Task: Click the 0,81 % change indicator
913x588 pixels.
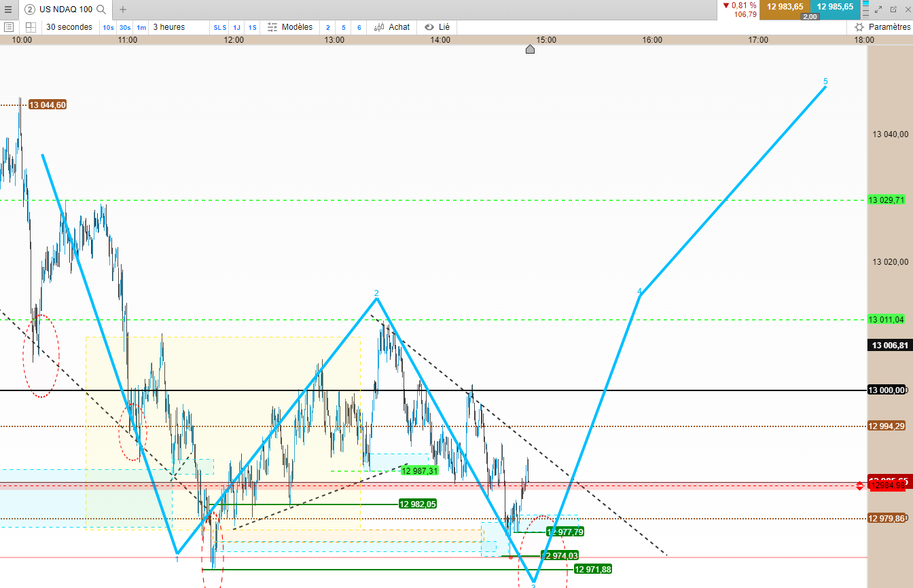Action: pyautogui.click(x=740, y=5)
